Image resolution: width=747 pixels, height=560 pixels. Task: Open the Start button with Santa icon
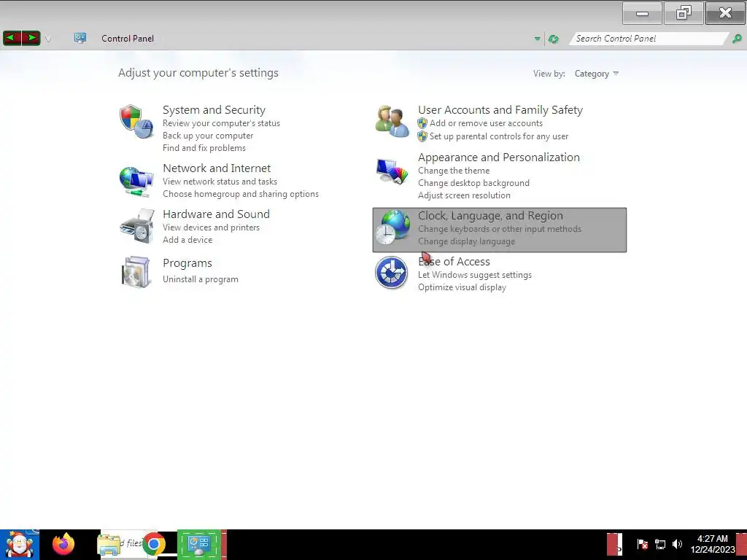(20, 545)
